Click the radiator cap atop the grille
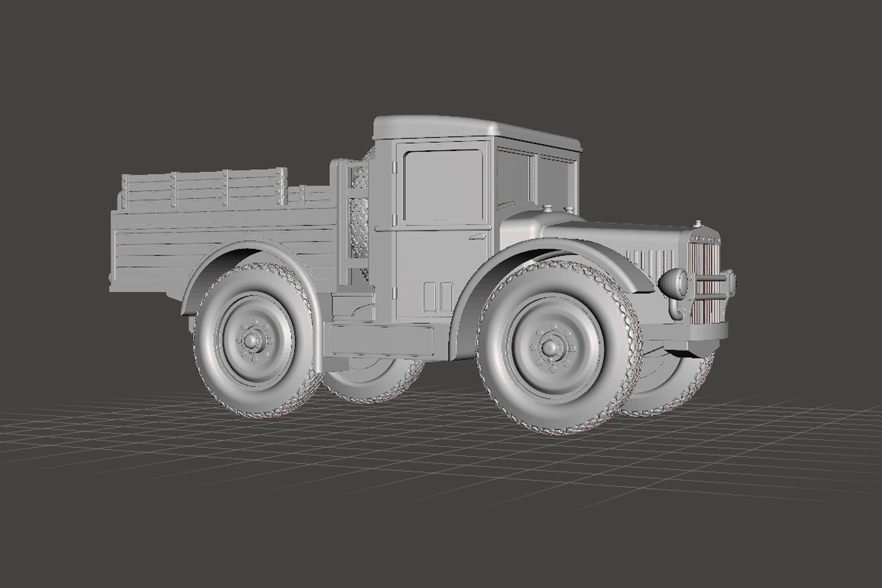Image resolution: width=882 pixels, height=588 pixels. tap(697, 224)
